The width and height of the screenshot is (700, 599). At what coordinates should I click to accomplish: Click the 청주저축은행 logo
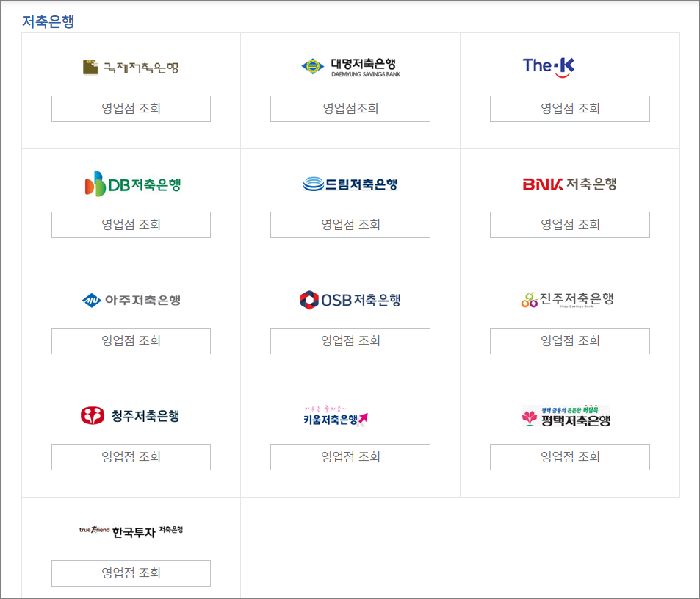(130, 416)
